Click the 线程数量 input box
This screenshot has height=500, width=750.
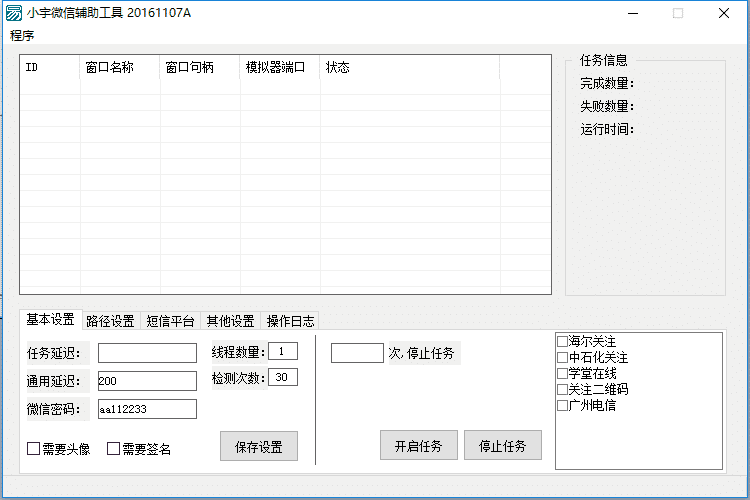282,351
